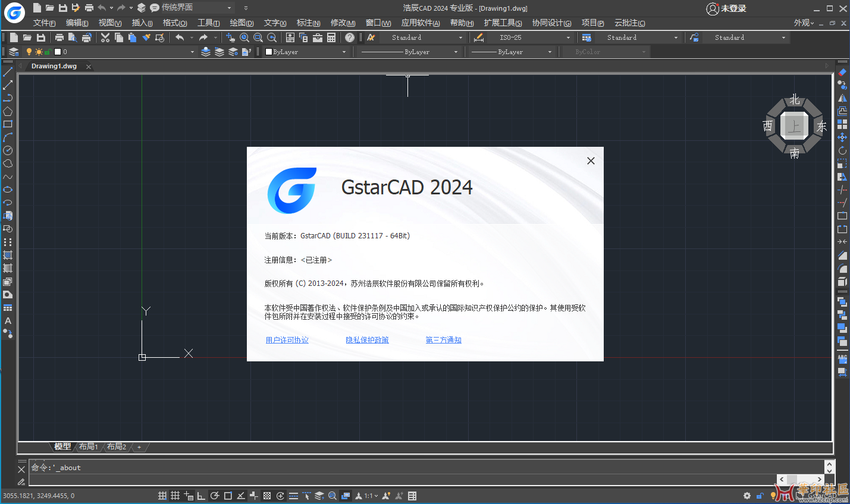Open the 应用软件(A) menu
The height and width of the screenshot is (504, 850).
click(x=421, y=23)
